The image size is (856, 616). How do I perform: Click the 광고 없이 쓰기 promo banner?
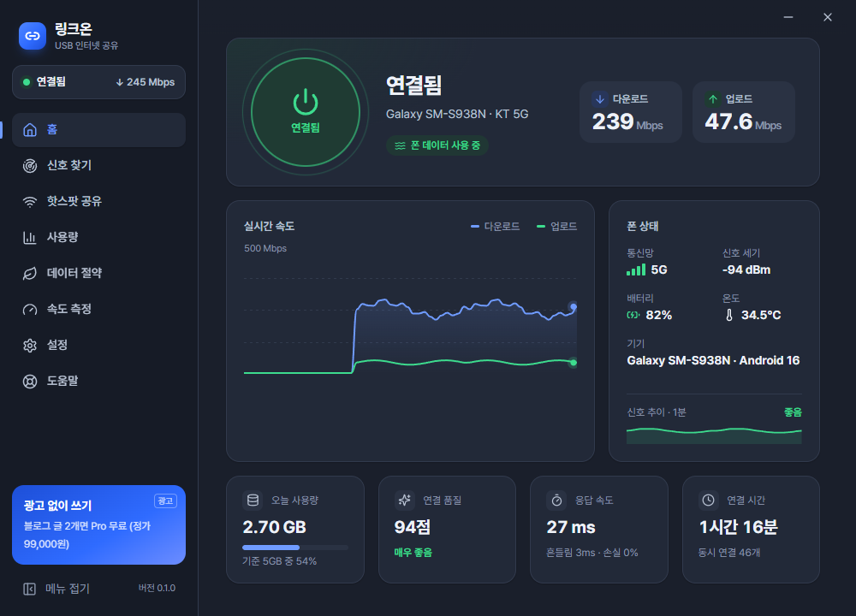point(98,524)
